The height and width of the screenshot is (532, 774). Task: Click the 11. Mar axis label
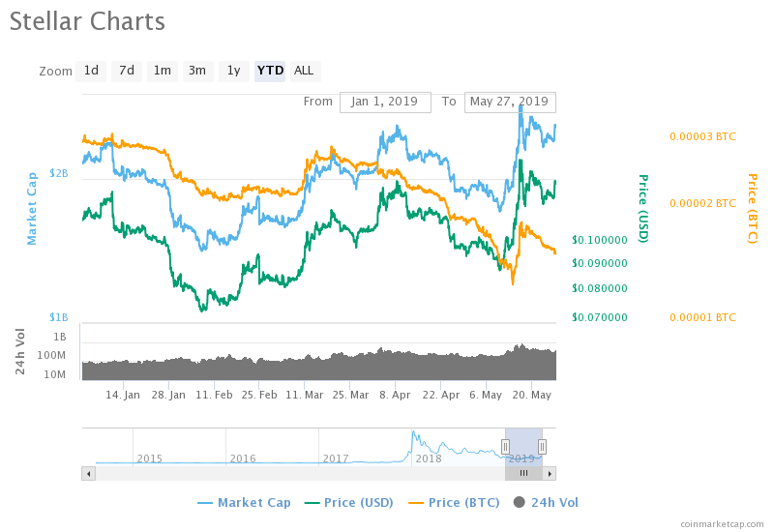click(x=305, y=396)
